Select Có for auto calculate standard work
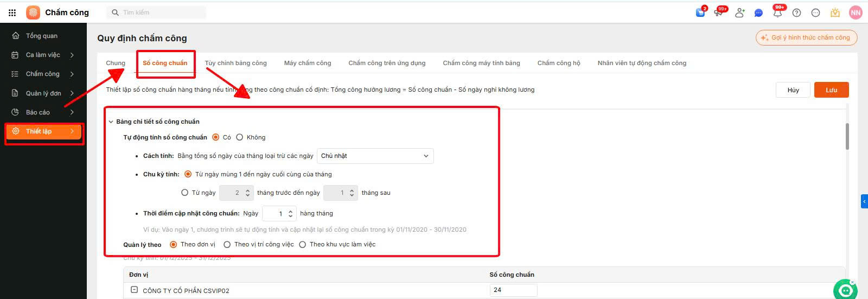Viewport: 868px width, 299px height. (x=216, y=137)
